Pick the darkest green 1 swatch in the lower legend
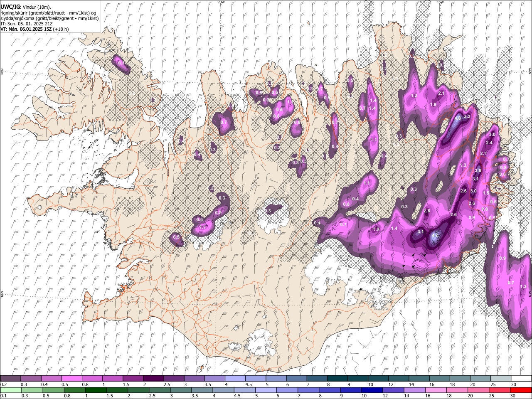532x399 pixels. click(96, 390)
